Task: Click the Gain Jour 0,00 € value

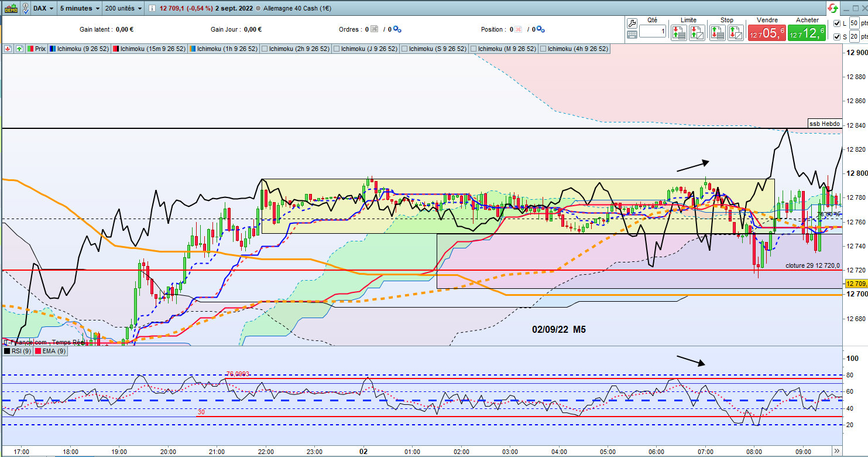Action: tap(253, 29)
